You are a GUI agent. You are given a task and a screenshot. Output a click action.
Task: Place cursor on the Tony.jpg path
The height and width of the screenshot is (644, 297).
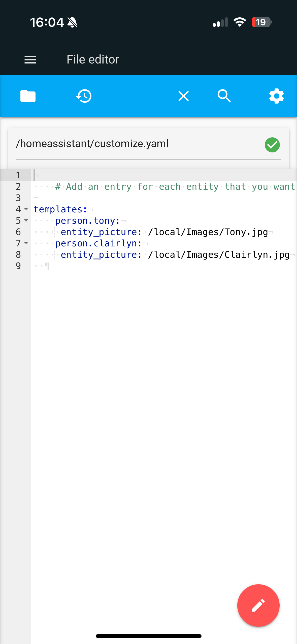(x=208, y=232)
